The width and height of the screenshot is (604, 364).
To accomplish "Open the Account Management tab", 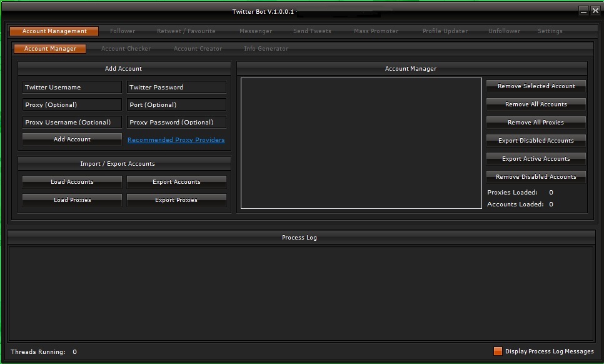I will pyautogui.click(x=54, y=31).
